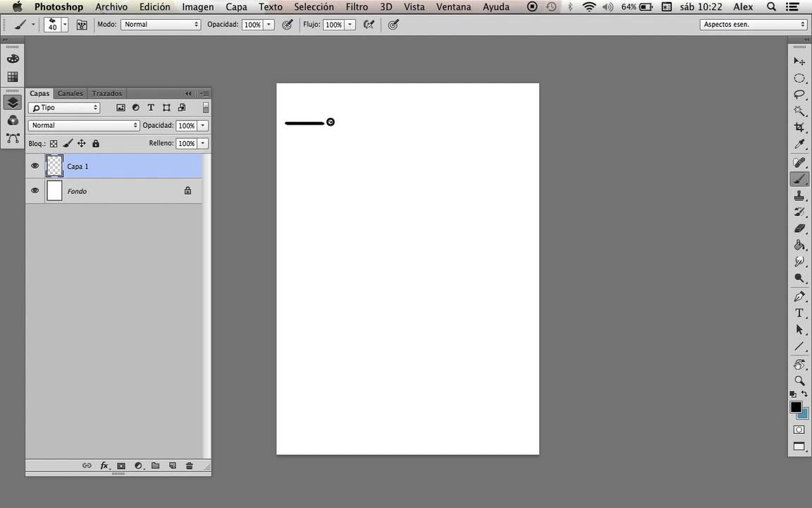Enable airbrush build-up mode
Image resolution: width=812 pixels, height=508 pixels.
(369, 25)
